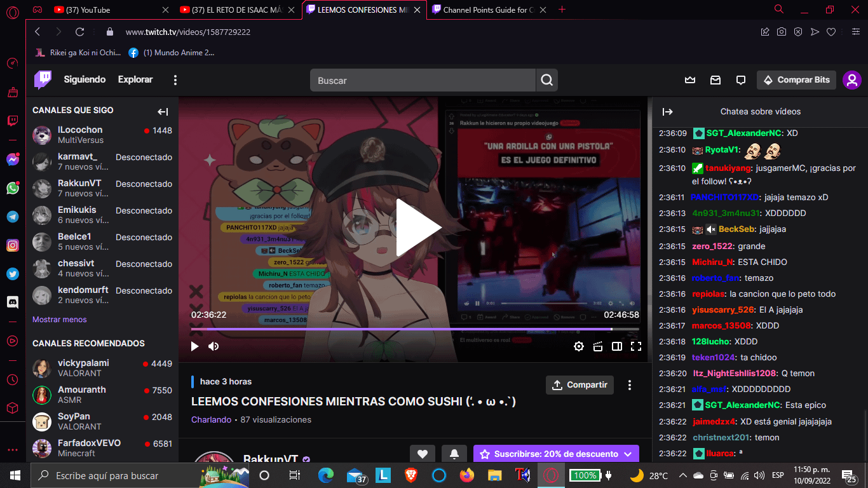Open File Explorer from the taskbar
This screenshot has height=488, width=868.
click(494, 475)
